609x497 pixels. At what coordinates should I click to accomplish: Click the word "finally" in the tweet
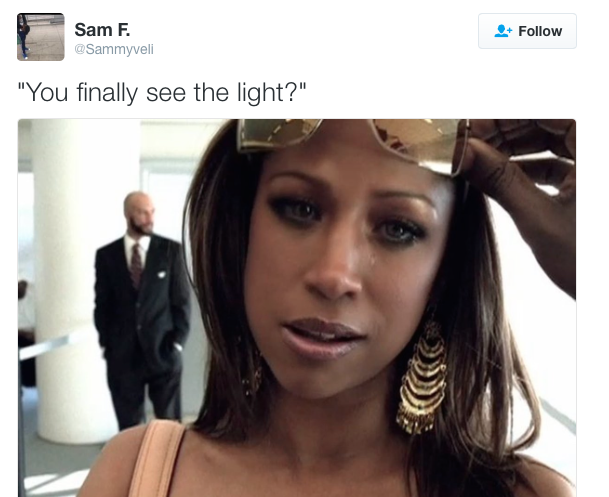(107, 93)
